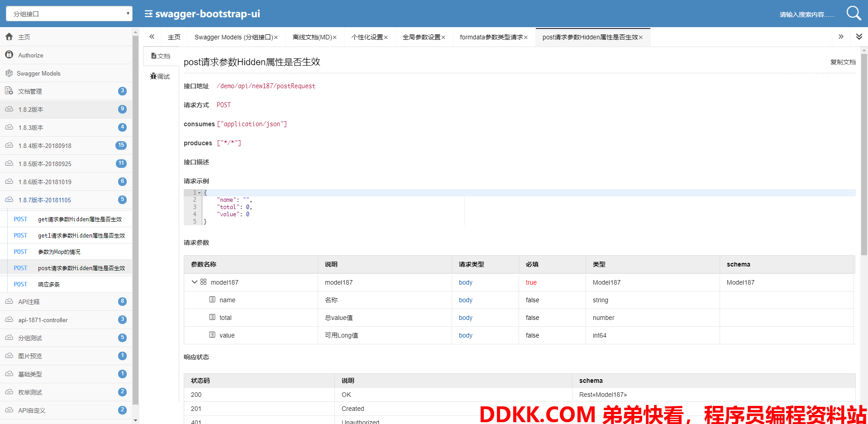
Task: Click the total parameter row icon
Action: click(212, 317)
